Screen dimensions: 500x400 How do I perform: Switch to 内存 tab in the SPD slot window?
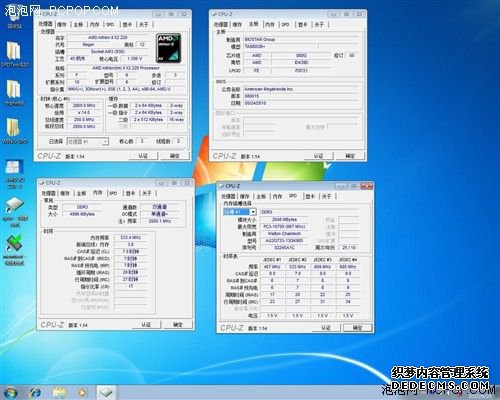[277, 196]
